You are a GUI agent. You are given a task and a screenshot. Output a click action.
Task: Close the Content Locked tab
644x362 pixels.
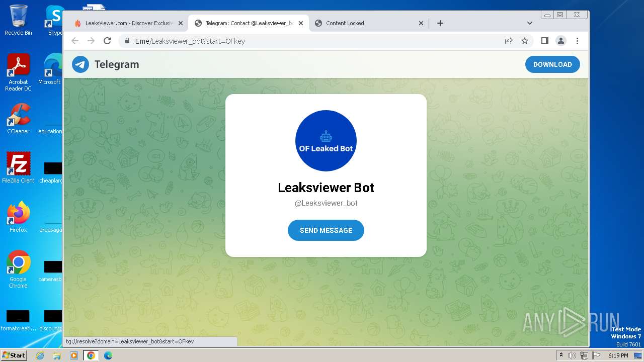[x=421, y=23]
